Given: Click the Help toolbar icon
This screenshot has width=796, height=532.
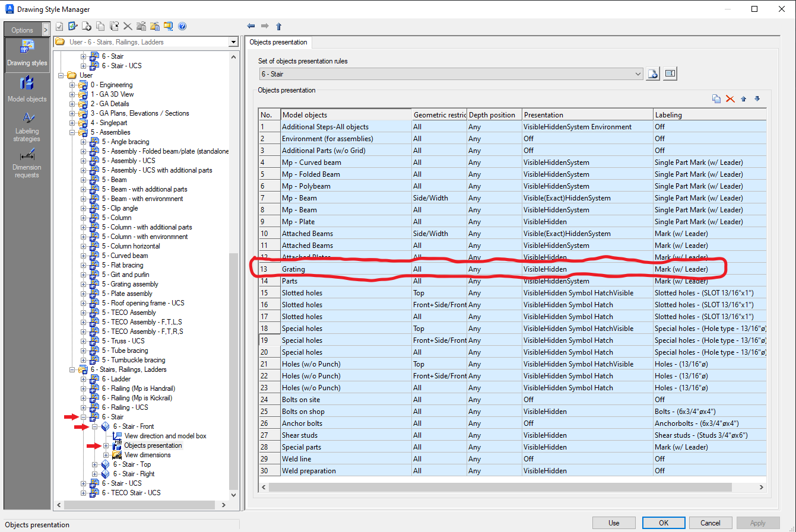Looking at the screenshot, I should [x=182, y=26].
